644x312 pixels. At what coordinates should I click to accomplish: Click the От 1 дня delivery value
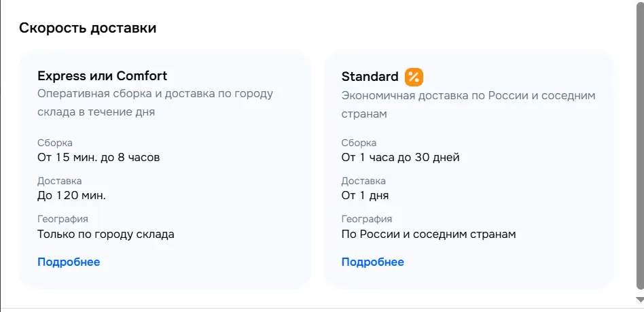pyautogui.click(x=365, y=196)
